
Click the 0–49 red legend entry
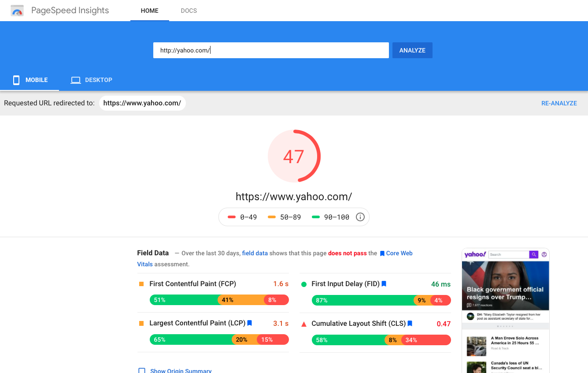(x=242, y=217)
